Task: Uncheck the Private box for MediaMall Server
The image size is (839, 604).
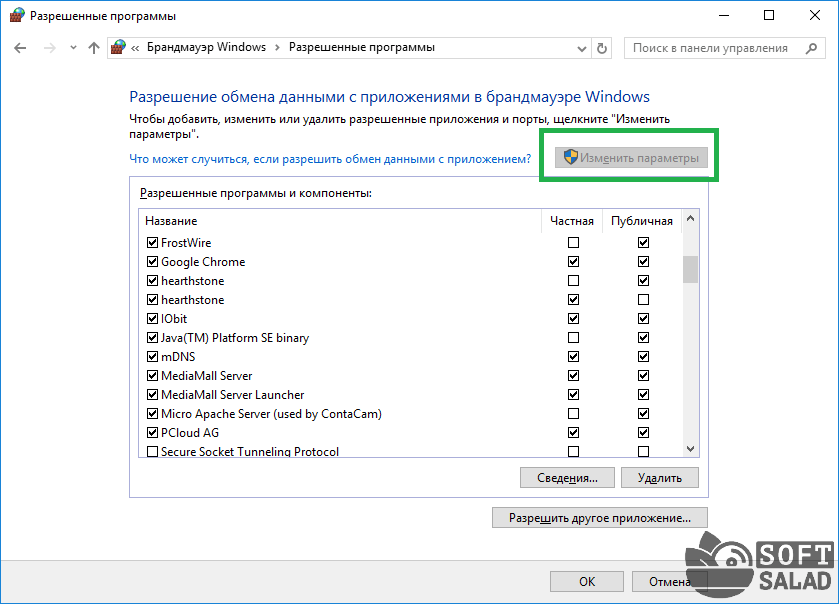Action: pyautogui.click(x=573, y=376)
